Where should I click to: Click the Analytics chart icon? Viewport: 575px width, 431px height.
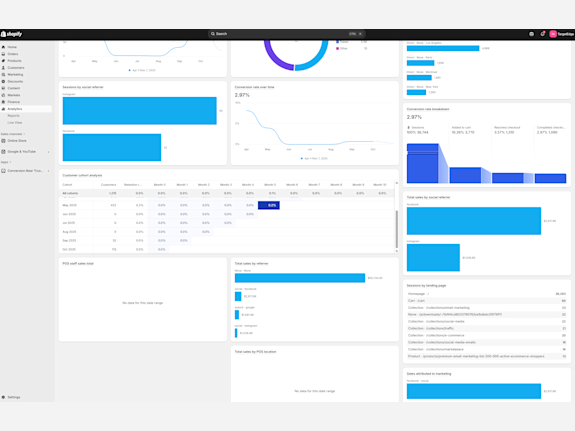coord(3,109)
